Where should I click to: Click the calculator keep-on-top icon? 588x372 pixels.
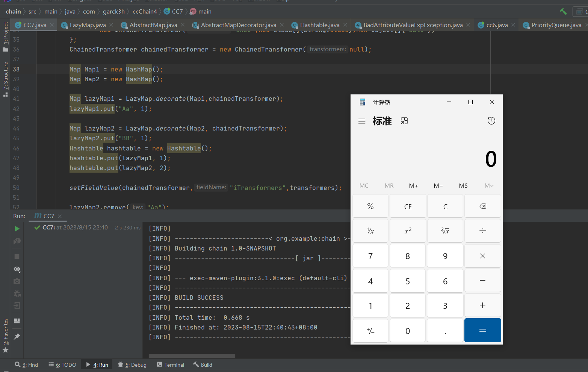tap(404, 121)
